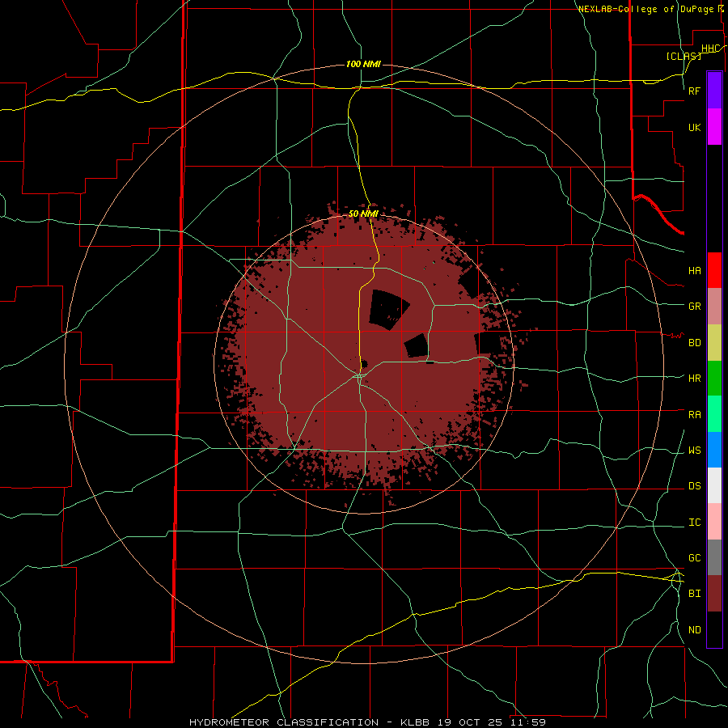Pick the RA light green legend swatch
Viewport: 728px width, 728px height.
(714, 414)
